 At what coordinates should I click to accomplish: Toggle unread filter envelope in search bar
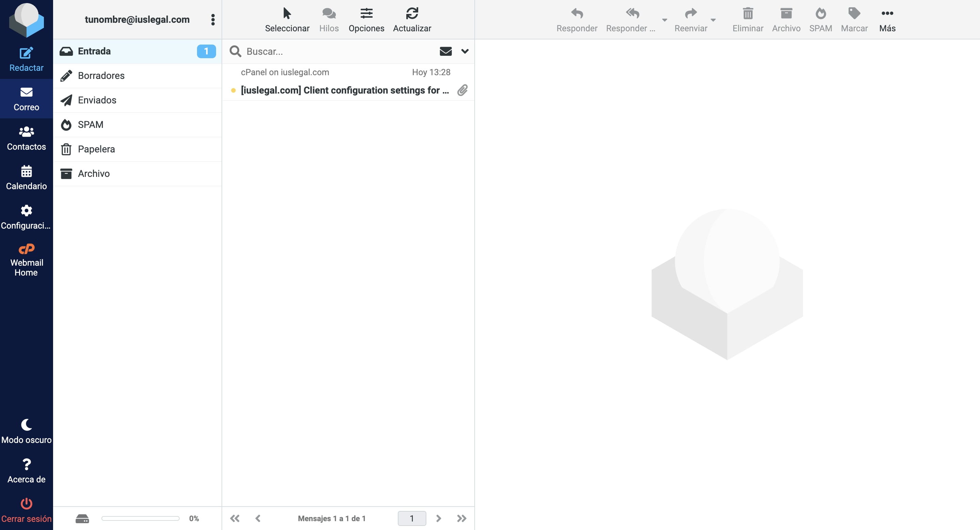(445, 51)
